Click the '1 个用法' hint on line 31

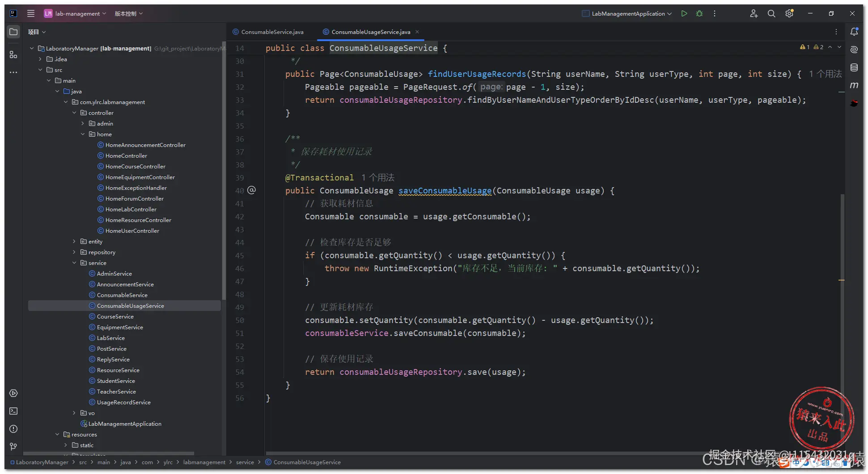(x=826, y=74)
